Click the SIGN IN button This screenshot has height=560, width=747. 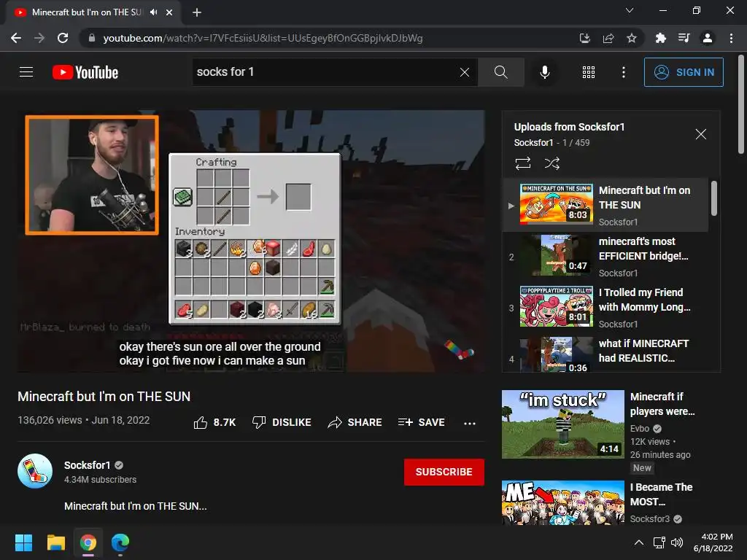[684, 72]
